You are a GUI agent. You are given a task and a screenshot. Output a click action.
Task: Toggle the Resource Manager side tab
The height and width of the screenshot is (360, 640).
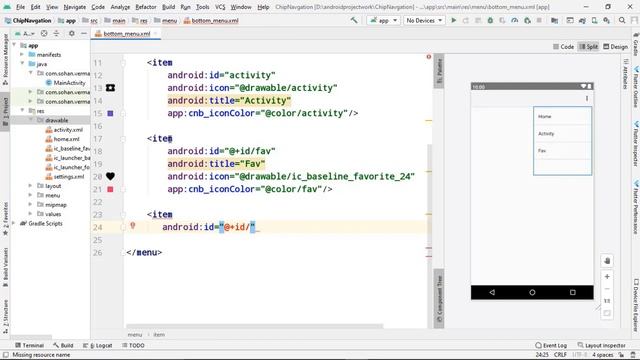(x=5, y=59)
